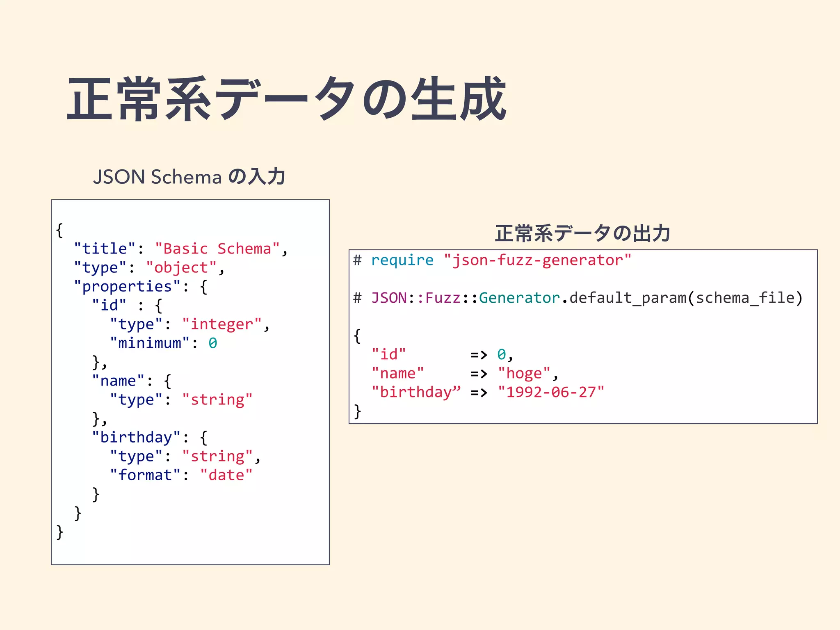Select the output line "birthday" => "1992-06-27"
The width and height of the screenshot is (840, 630).
488,392
